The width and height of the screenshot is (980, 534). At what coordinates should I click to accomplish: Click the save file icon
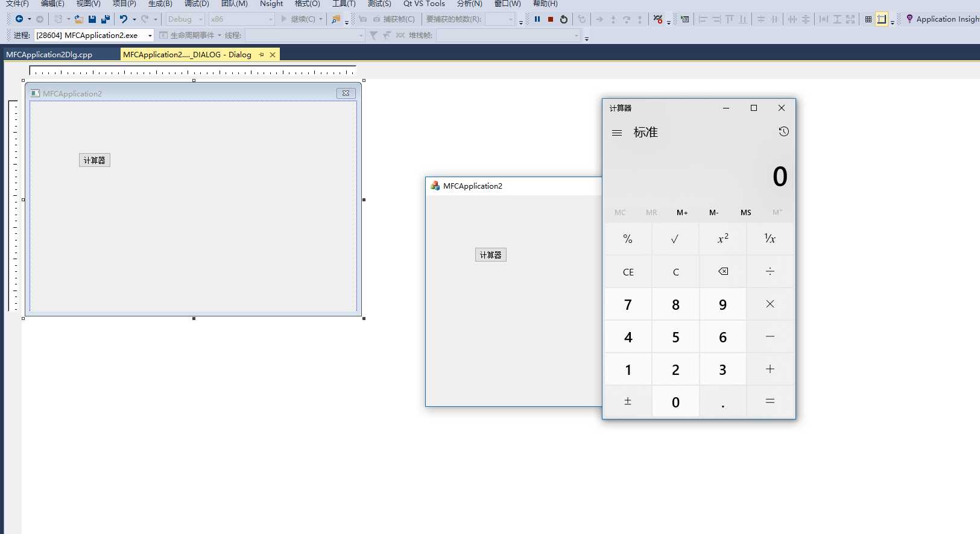coord(92,19)
